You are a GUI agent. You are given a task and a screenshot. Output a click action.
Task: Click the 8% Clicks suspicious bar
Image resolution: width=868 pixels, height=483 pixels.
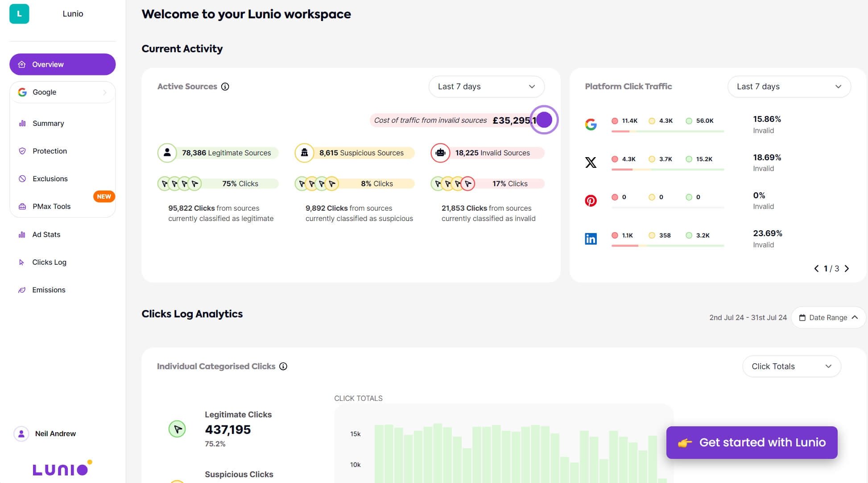(x=355, y=183)
